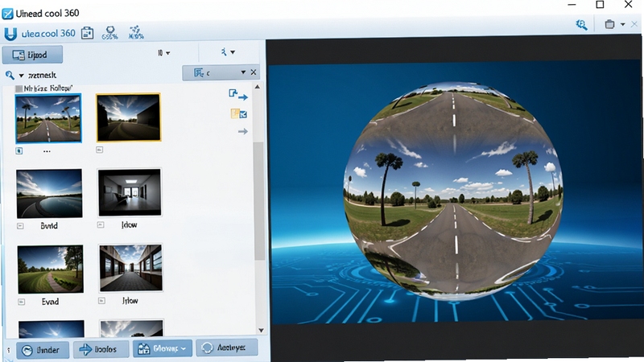
Task: Select the Evad garden path thumbnail
Action: pos(51,269)
